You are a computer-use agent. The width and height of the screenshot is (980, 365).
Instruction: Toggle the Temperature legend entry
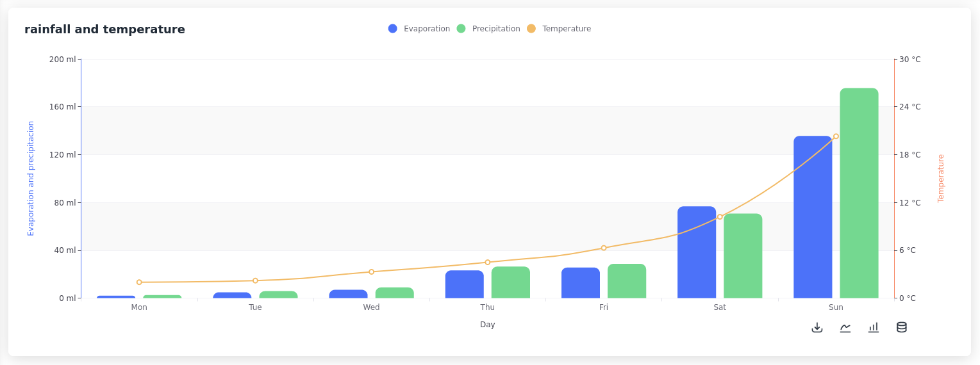coord(566,29)
